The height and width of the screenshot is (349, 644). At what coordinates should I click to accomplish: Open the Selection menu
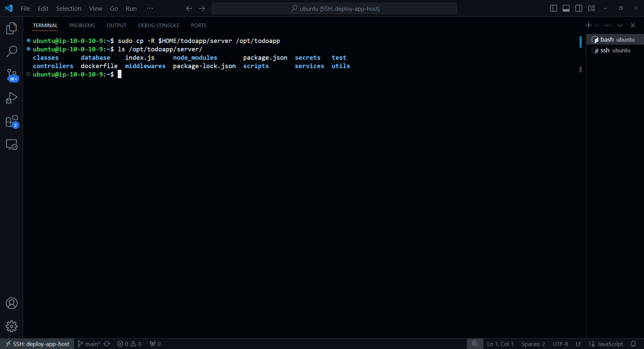[68, 8]
